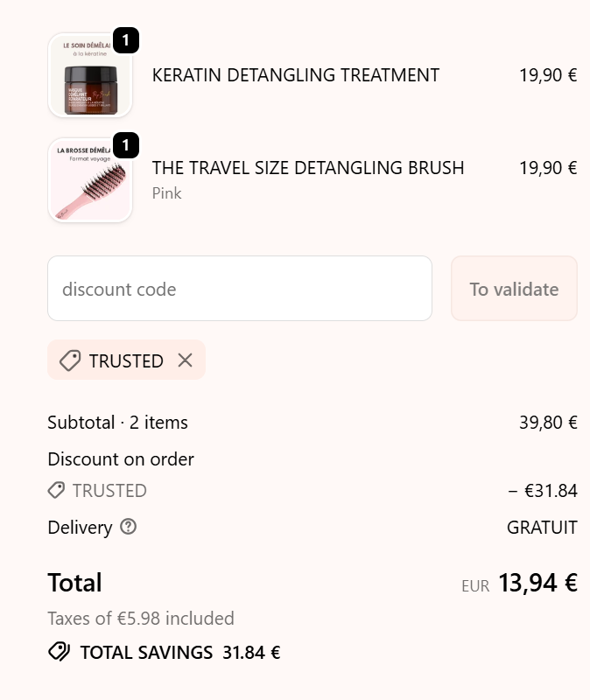The width and height of the screenshot is (590, 700).
Task: Click the TRUSTED label in the discount chip
Action: pyautogui.click(x=126, y=360)
